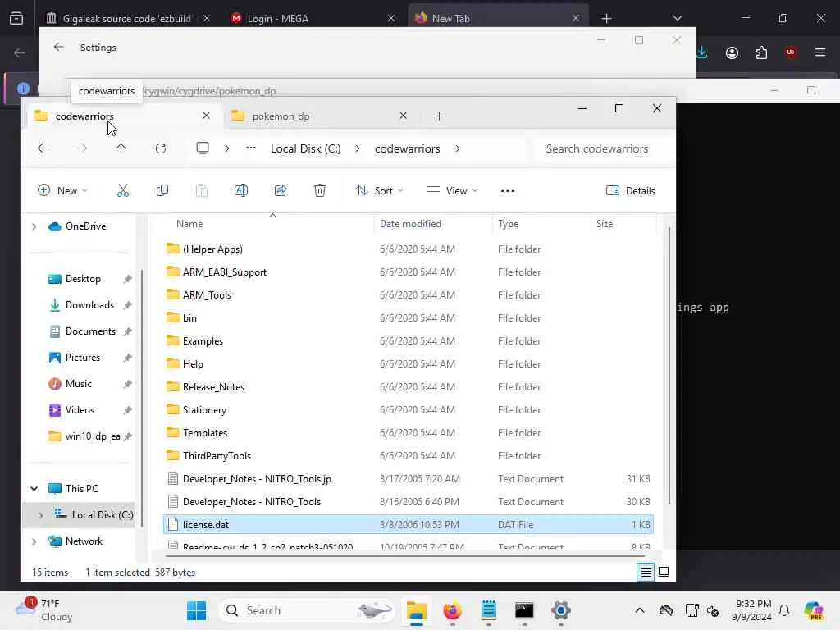This screenshot has height=630, width=840.
Task: Select the ThirdPartyTools folder
Action: [x=217, y=456]
